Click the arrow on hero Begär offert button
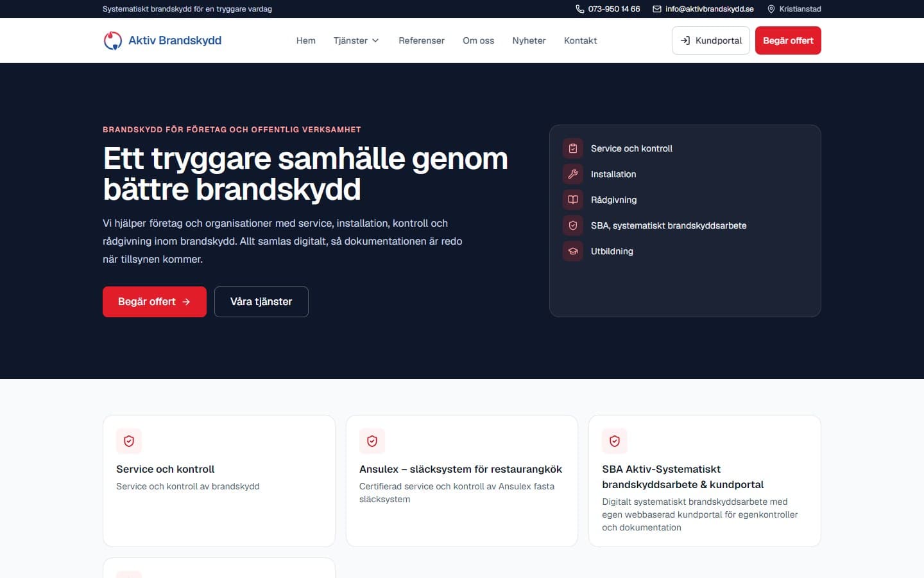924x578 pixels. pos(186,302)
